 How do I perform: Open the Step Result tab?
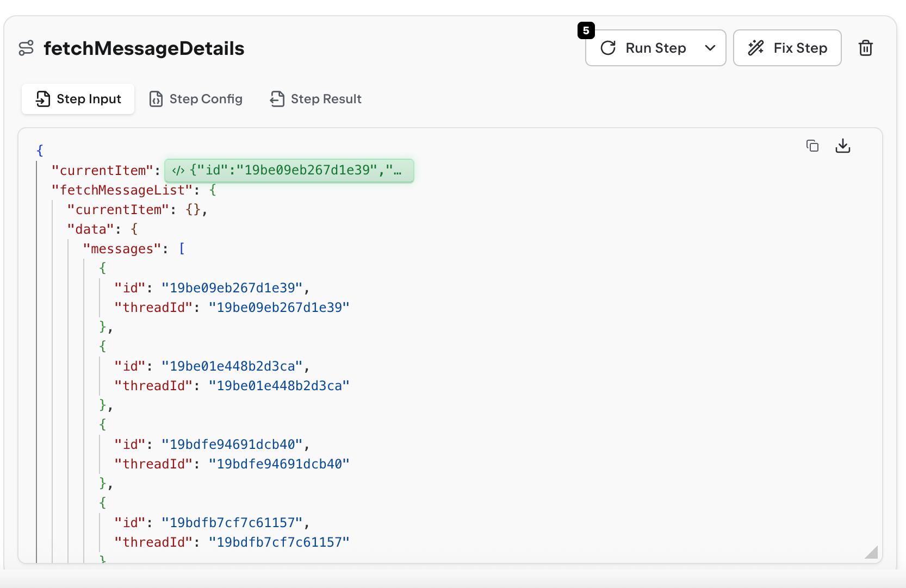tap(316, 99)
